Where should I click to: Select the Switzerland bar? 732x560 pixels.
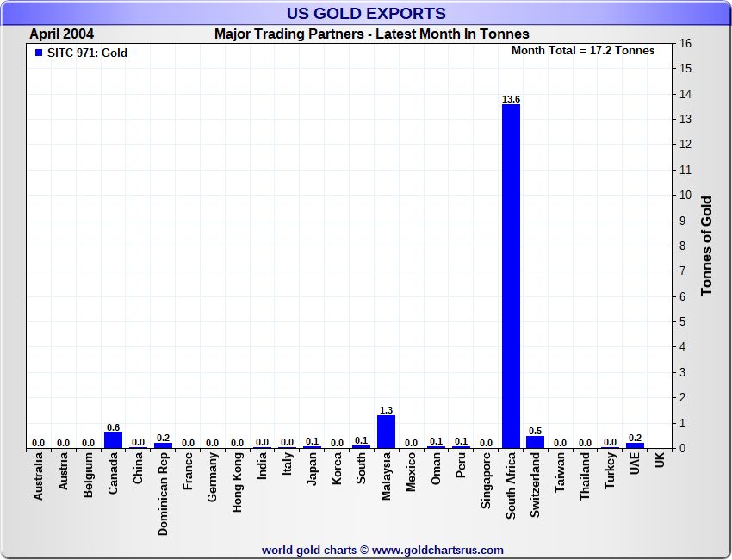tap(536, 442)
